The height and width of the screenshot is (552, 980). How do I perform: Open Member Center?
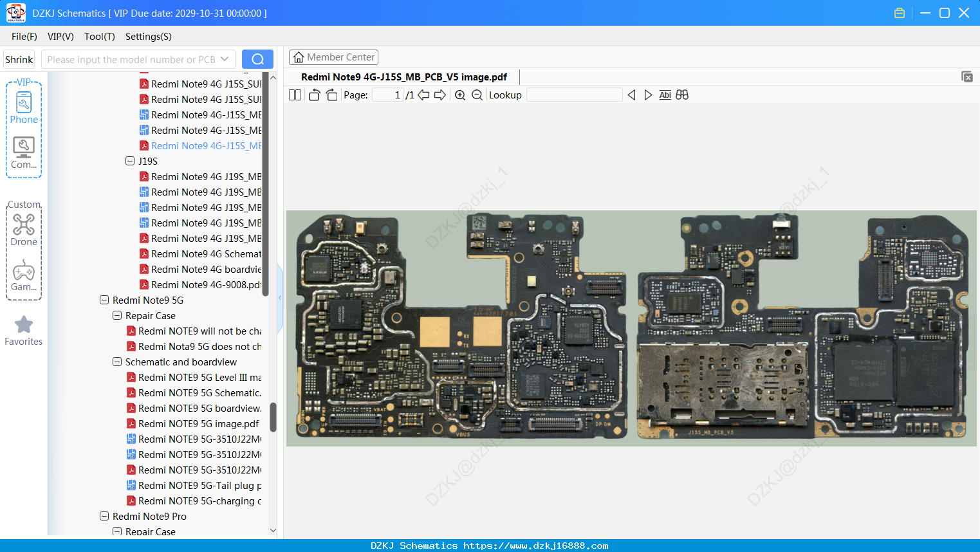333,57
